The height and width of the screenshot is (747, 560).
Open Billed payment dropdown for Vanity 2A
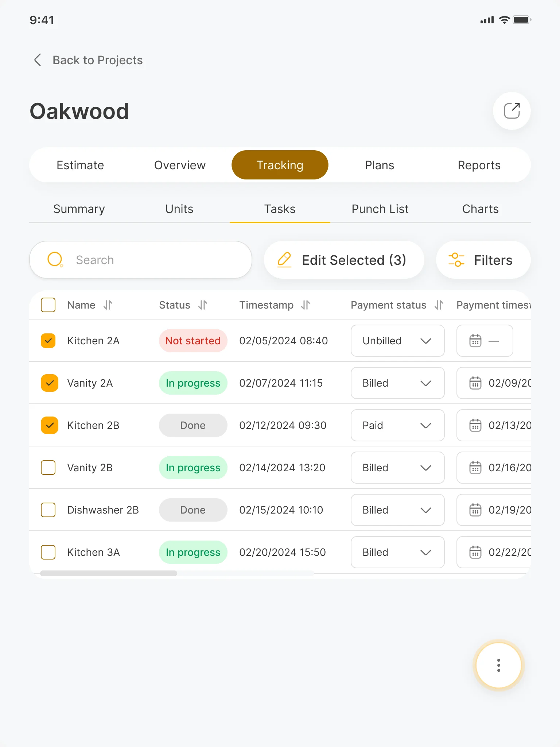tap(397, 383)
